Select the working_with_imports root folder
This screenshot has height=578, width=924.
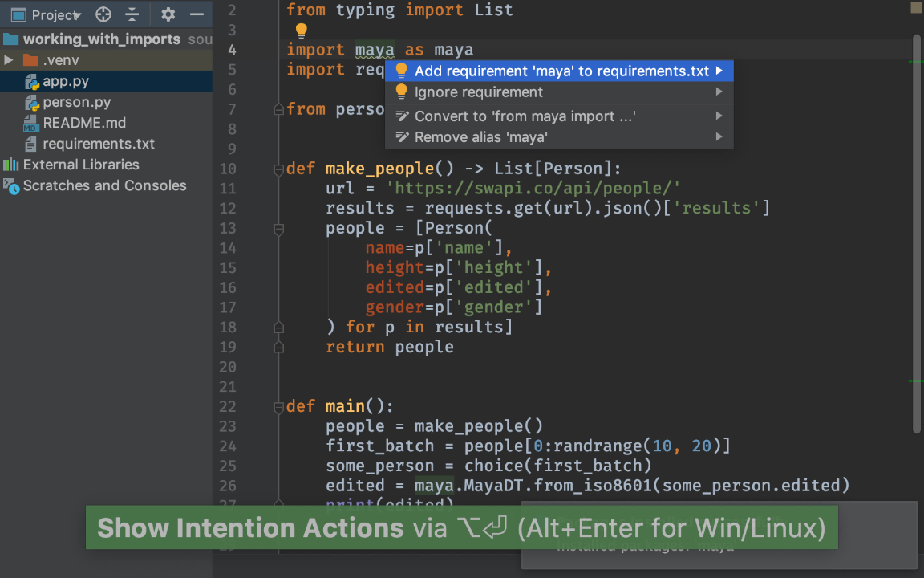pos(101,39)
